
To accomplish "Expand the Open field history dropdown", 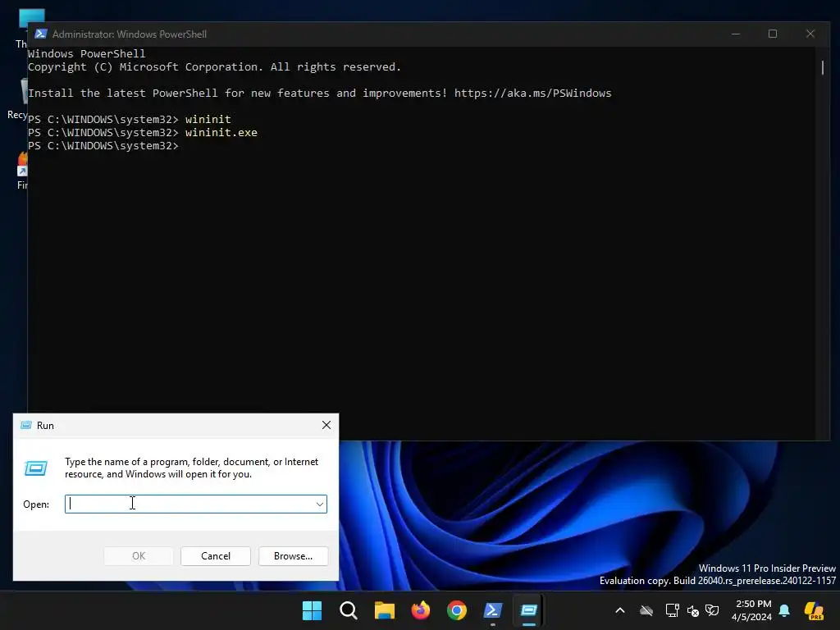I will 320,504.
